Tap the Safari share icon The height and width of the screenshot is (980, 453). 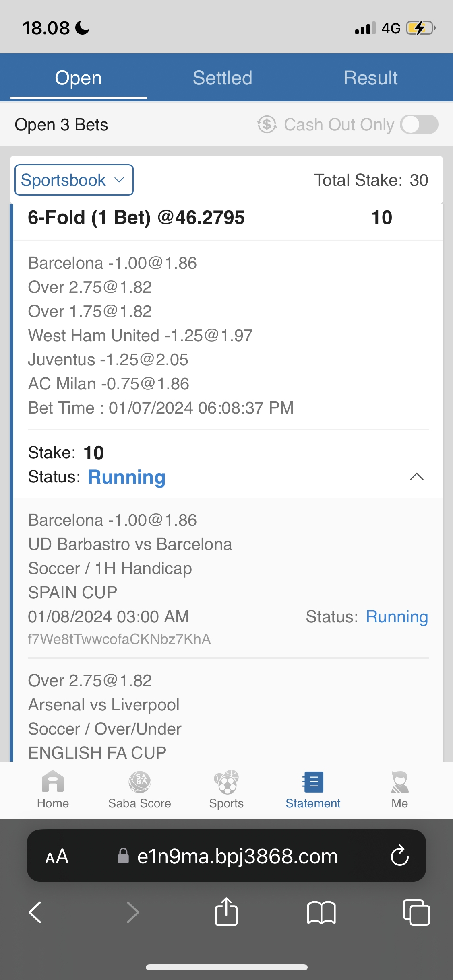coord(226,912)
